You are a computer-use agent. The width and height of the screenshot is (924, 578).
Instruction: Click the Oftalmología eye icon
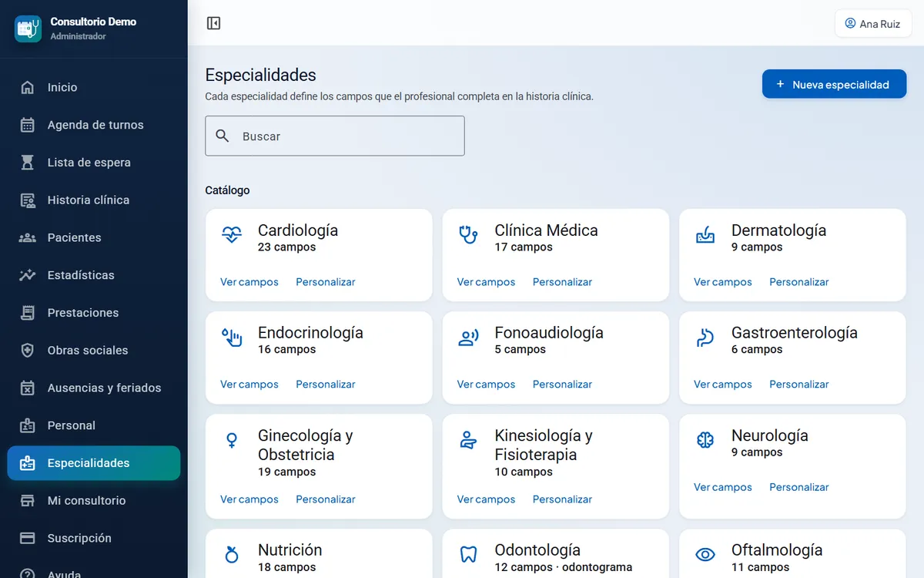click(705, 554)
